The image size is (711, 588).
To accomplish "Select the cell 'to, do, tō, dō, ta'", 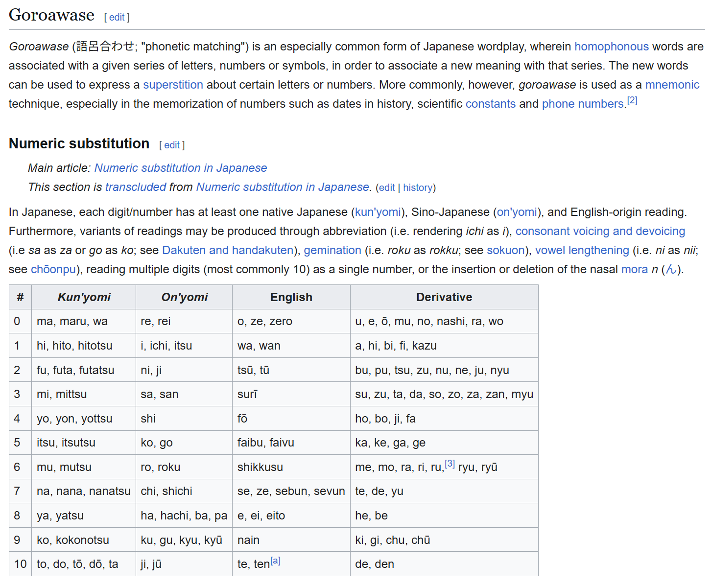I will (84, 564).
